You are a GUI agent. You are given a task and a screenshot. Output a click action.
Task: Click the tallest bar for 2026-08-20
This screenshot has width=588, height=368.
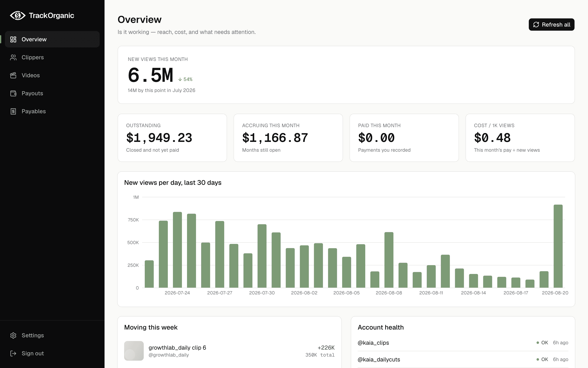pos(558,246)
